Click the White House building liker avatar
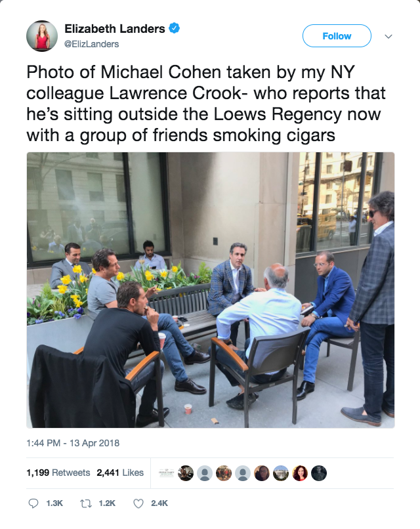 pyautogui.click(x=281, y=473)
